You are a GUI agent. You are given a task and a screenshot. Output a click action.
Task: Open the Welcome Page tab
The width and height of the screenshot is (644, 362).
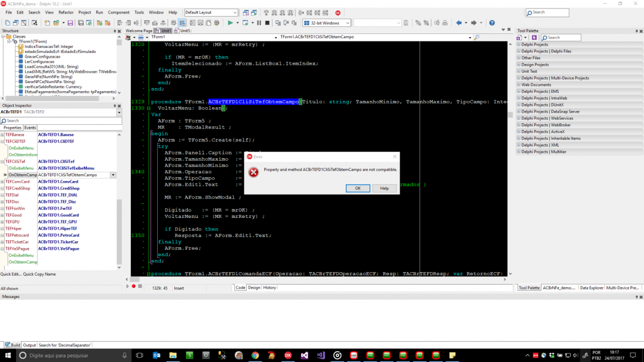point(139,31)
